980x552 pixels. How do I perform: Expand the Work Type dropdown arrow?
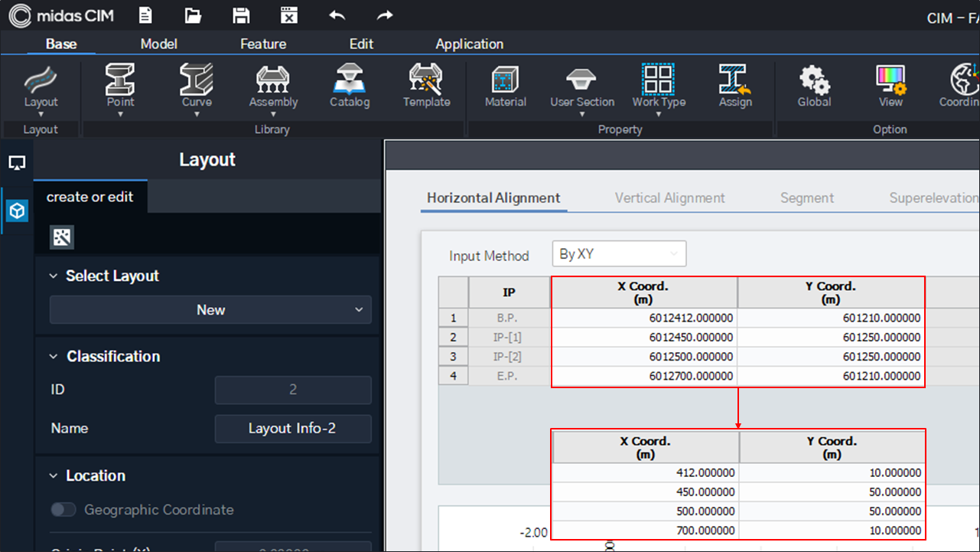pos(659,115)
